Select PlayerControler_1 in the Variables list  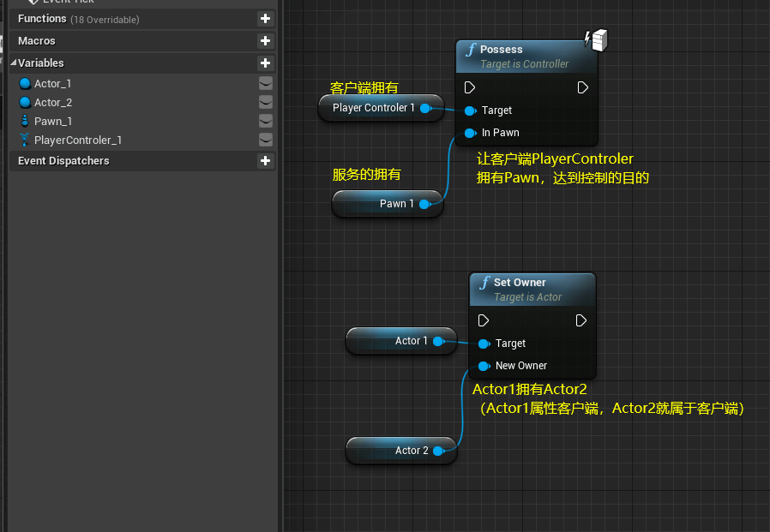(x=77, y=140)
